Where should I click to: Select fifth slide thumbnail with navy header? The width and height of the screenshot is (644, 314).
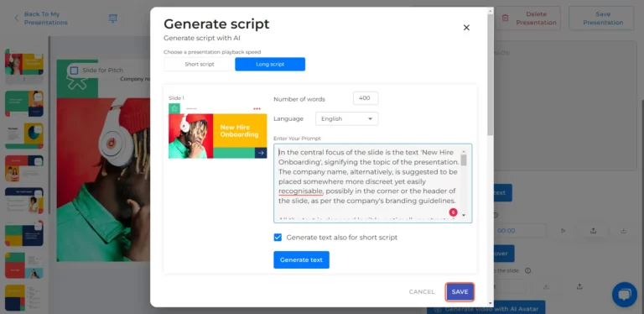pos(23,201)
